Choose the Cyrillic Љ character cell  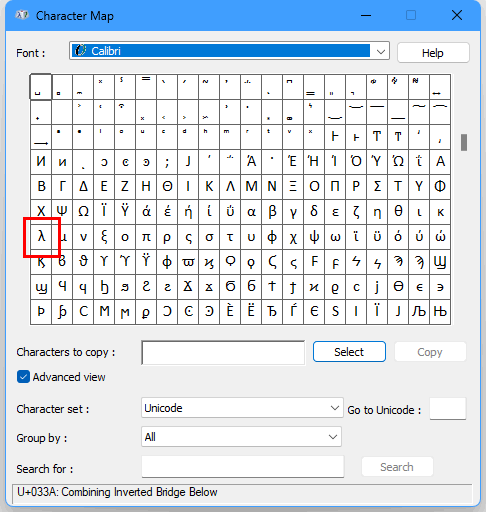[419, 312]
